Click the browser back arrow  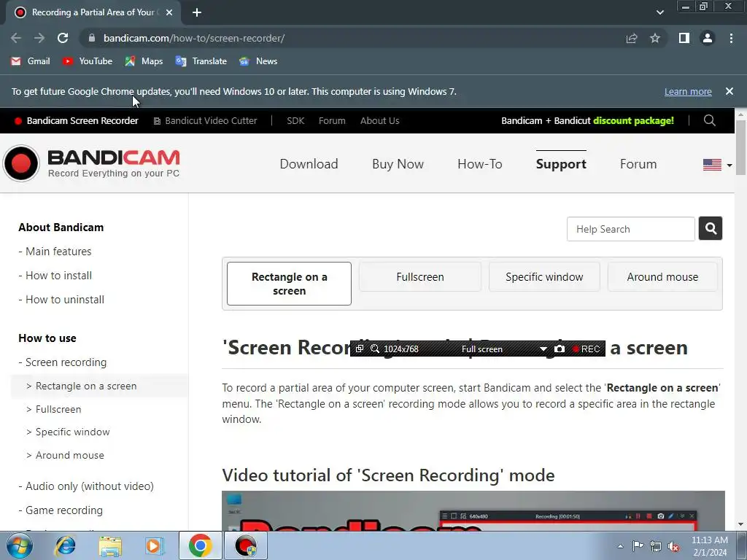click(x=16, y=38)
